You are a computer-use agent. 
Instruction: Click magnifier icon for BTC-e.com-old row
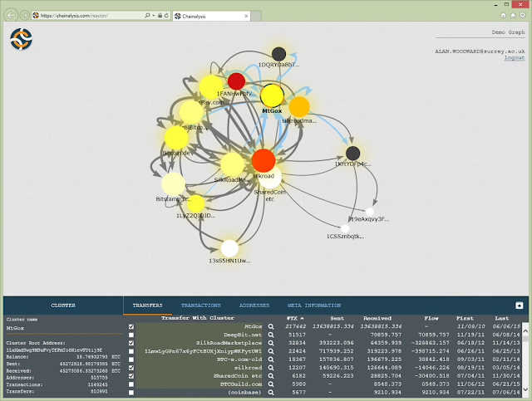coord(271,359)
